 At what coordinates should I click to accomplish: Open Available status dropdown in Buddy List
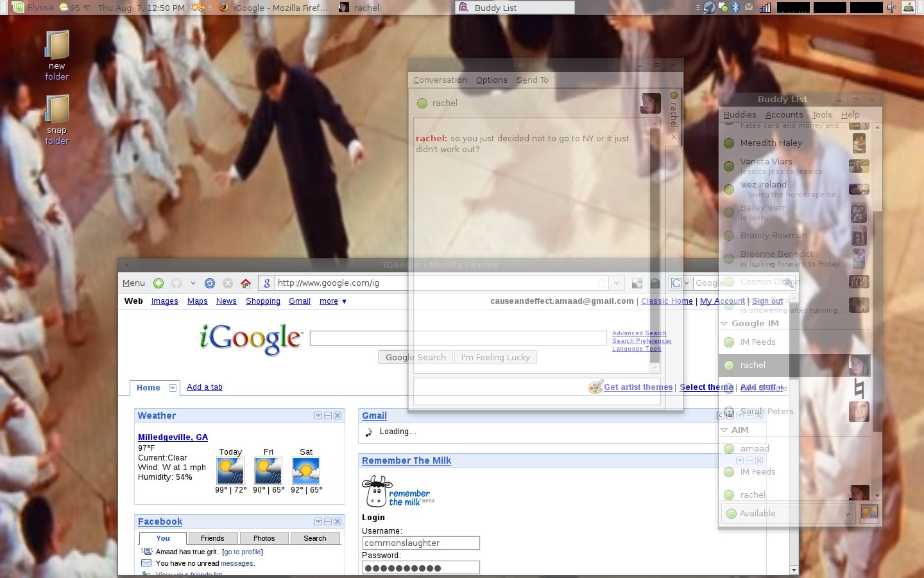847,514
